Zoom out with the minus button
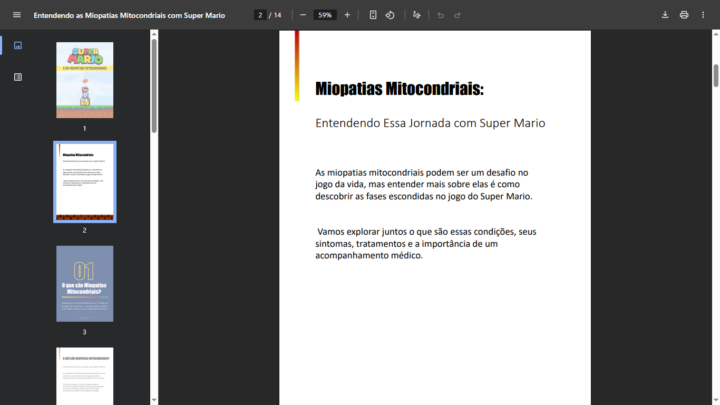The image size is (720, 405). tap(303, 15)
